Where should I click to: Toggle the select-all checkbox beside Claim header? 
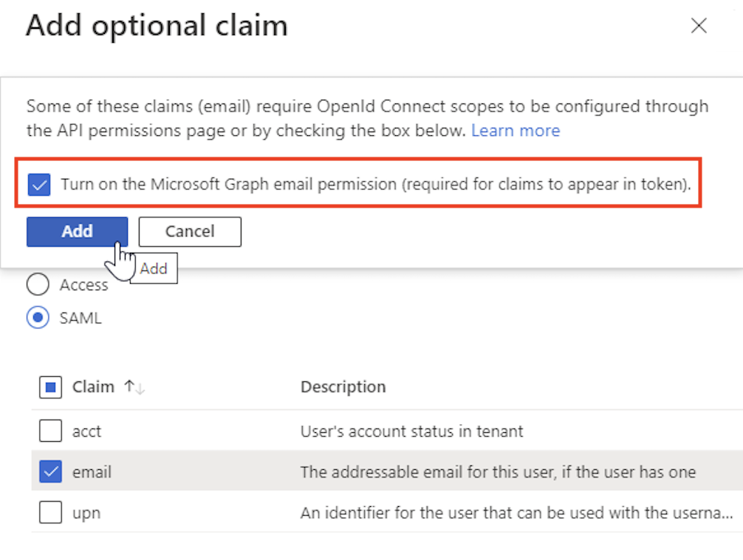click(50, 387)
